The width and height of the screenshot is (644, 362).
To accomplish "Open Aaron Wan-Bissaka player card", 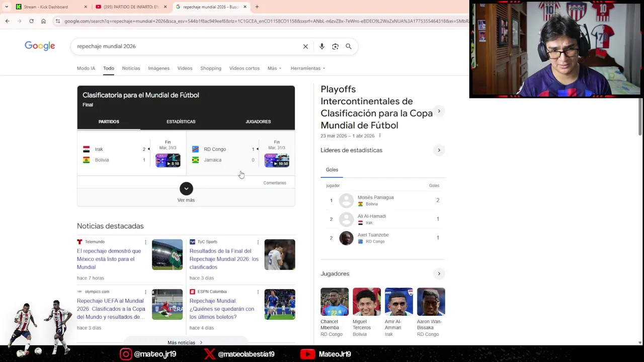I will 431,312.
